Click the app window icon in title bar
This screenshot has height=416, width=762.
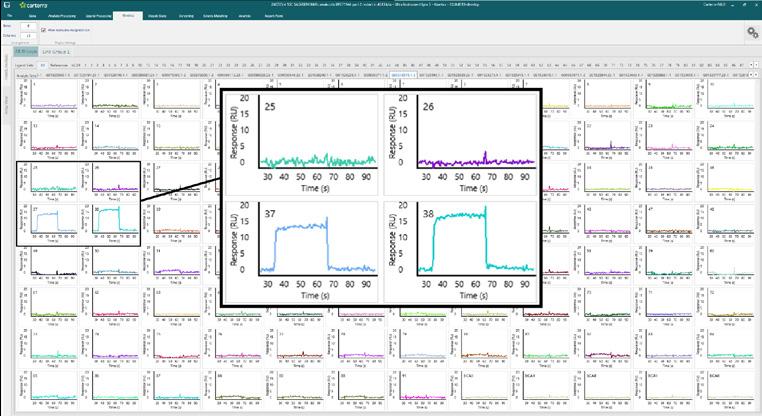(7, 5)
